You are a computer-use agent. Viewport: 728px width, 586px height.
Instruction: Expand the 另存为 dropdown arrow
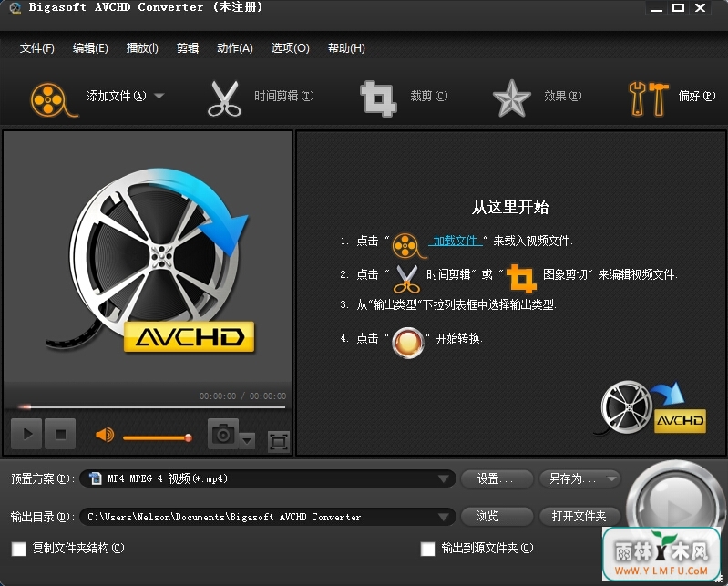[611, 478]
